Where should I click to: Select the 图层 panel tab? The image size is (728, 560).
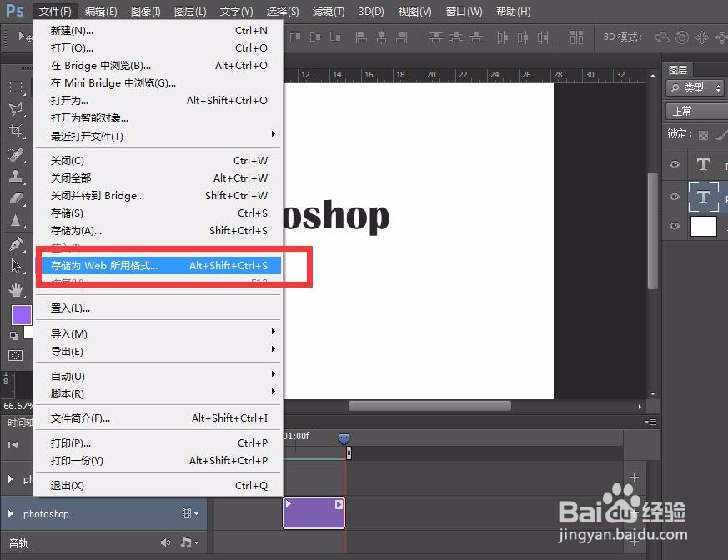[677, 70]
